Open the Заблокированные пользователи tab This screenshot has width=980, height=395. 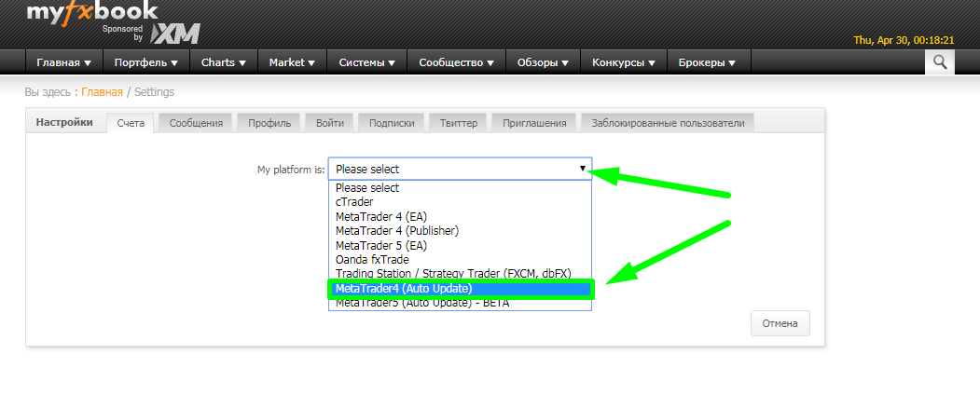668,123
